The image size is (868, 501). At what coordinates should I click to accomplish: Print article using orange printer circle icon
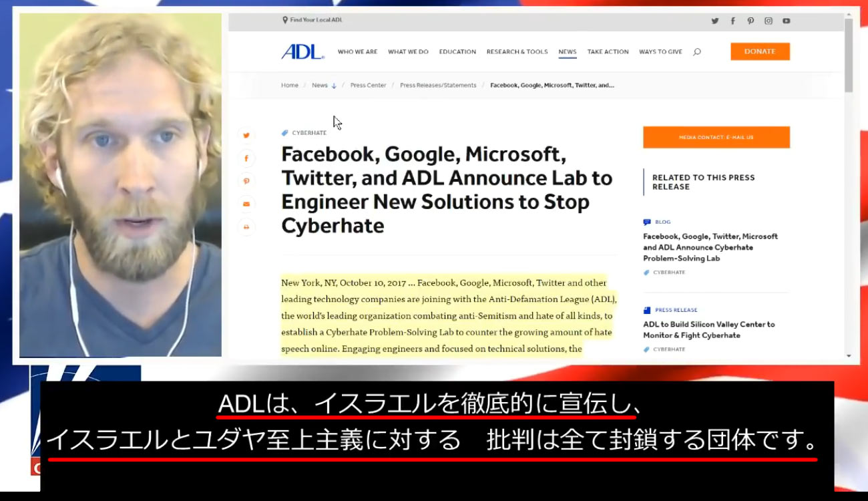click(x=246, y=227)
